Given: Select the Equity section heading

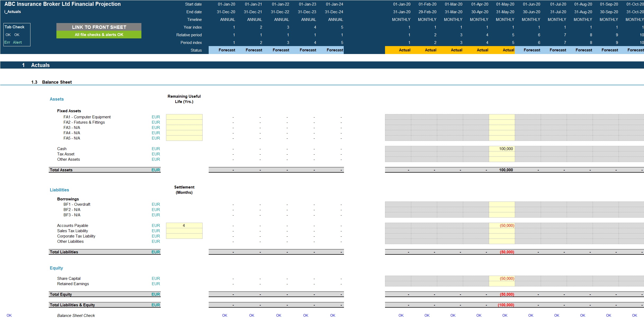Looking at the screenshot, I should pyautogui.click(x=56, y=268).
